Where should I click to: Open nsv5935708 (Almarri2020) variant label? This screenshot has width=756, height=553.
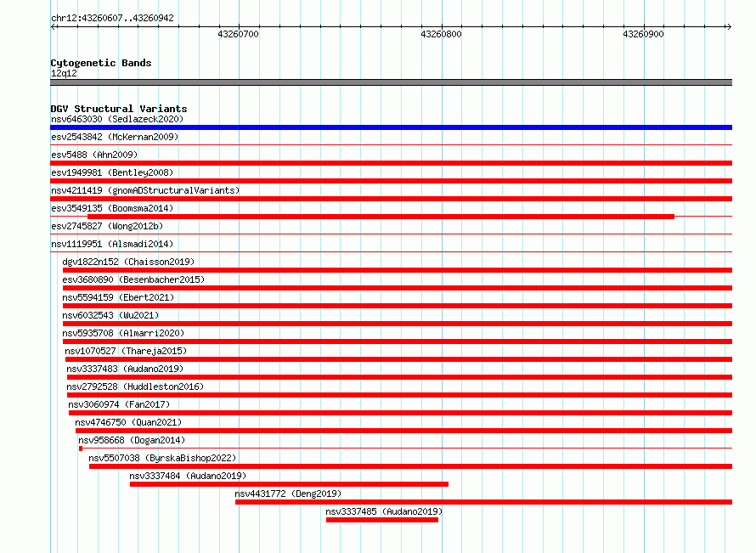[123, 333]
